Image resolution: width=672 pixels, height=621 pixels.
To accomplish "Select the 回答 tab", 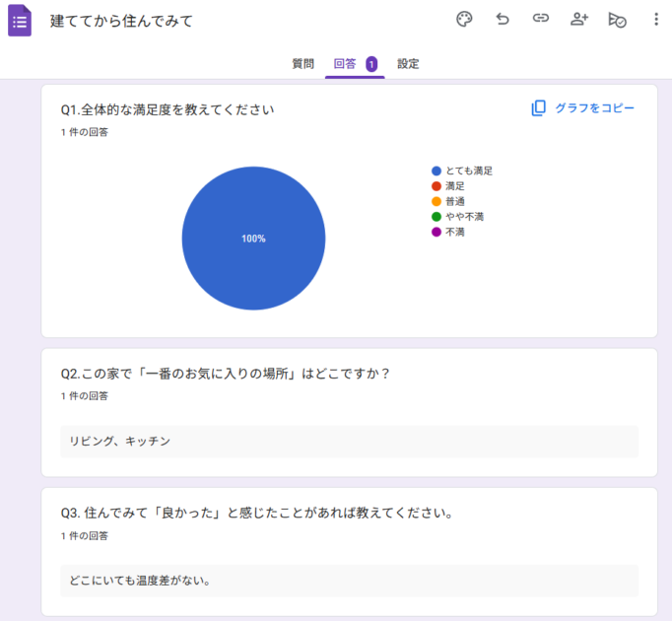I will tap(346, 64).
